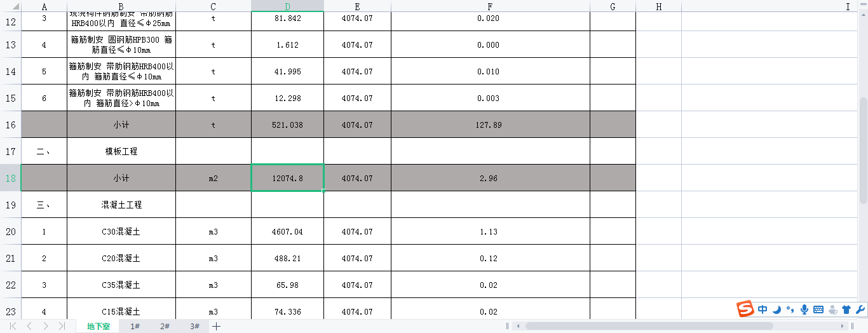
Task: Open Sogou toolbox wrench icon
Action: 860,309
